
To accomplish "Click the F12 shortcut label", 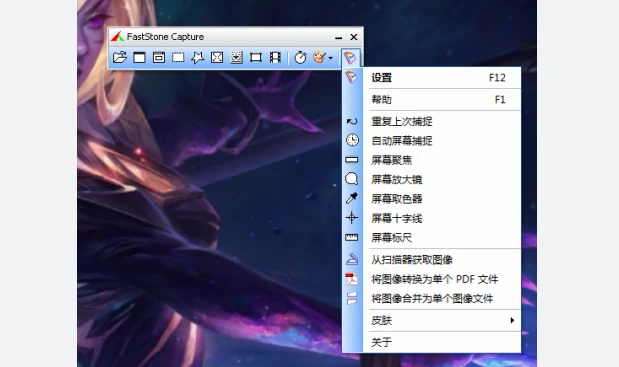I will coord(497,78).
